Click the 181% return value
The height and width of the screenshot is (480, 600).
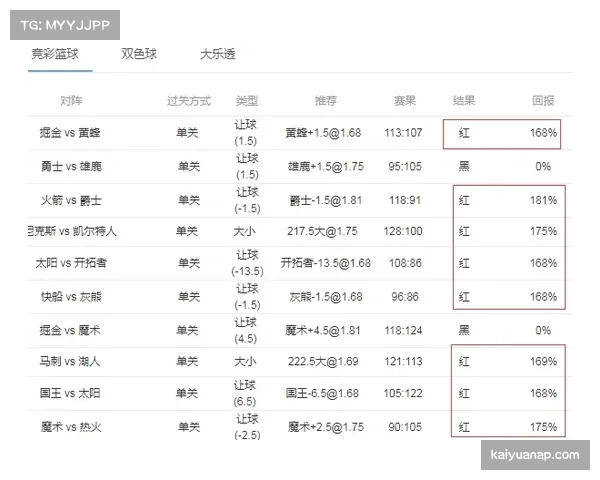pyautogui.click(x=543, y=200)
